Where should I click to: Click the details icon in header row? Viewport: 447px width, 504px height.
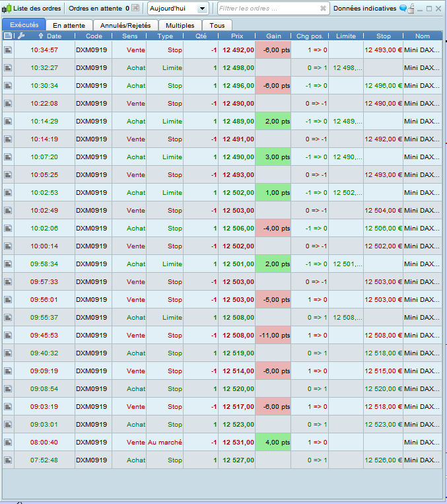[8, 36]
